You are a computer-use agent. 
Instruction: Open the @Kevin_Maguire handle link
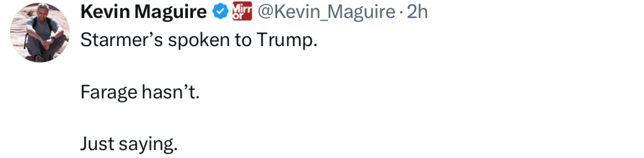326,12
